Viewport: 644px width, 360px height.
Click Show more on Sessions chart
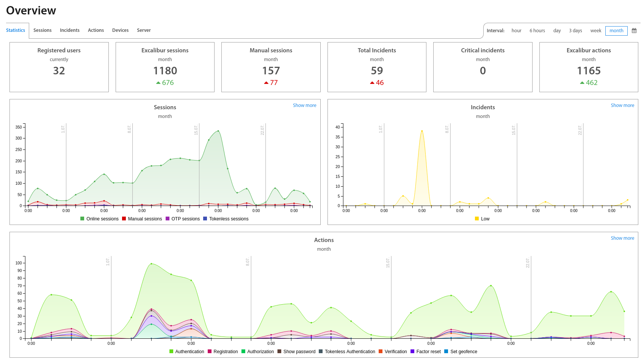[x=304, y=105]
